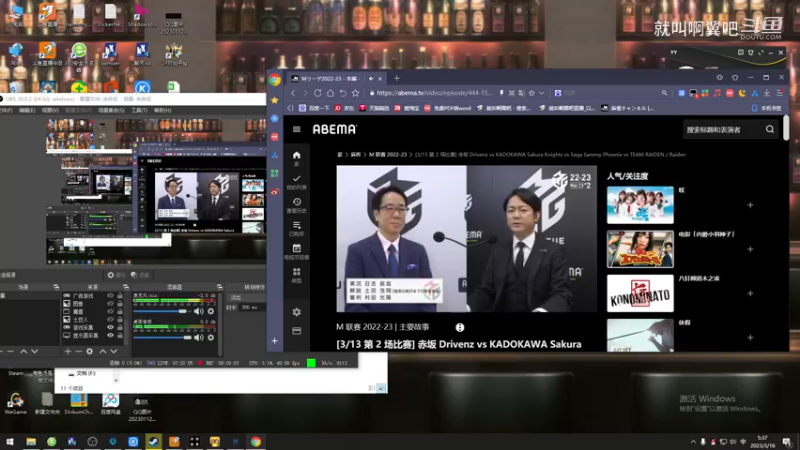Reload the page in the browser toolbar
The image size is (800, 450).
click(317, 93)
